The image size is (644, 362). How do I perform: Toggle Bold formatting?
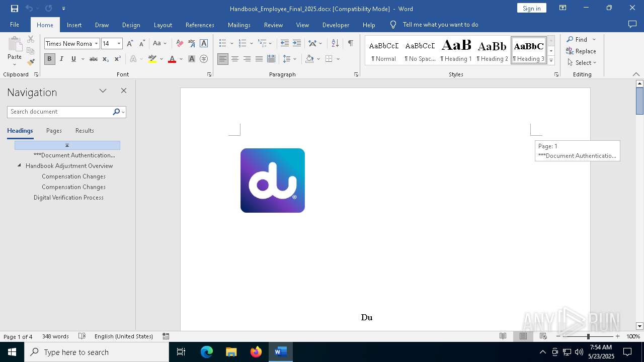pyautogui.click(x=49, y=59)
